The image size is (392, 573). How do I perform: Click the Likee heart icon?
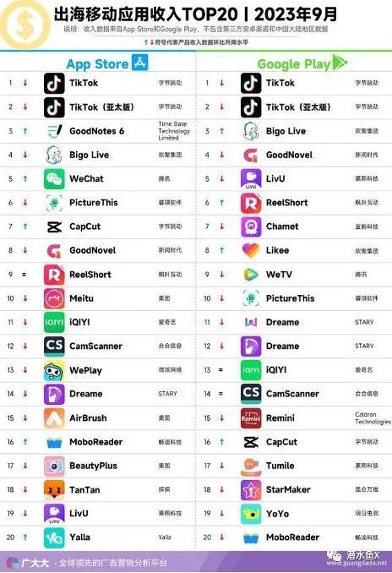click(x=251, y=250)
